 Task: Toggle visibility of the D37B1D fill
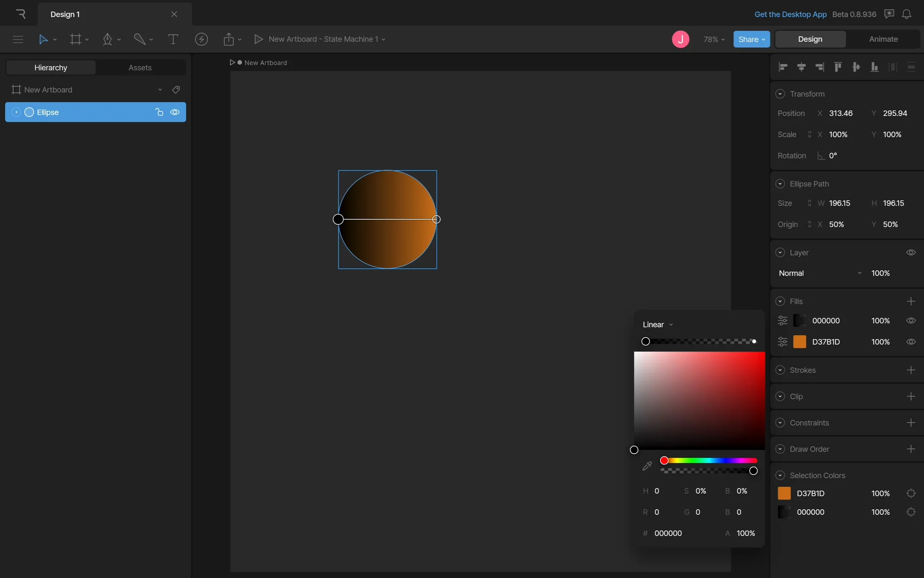point(911,342)
